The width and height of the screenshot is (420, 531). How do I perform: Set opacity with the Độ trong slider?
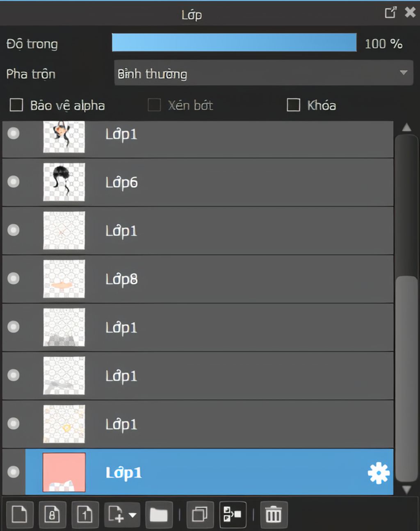coord(234,42)
